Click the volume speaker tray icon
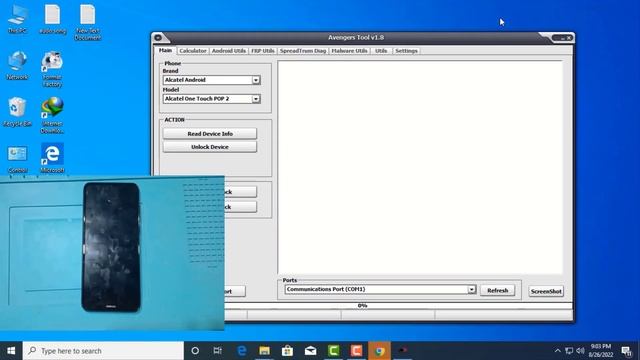This screenshot has height=360, width=640. click(x=580, y=351)
